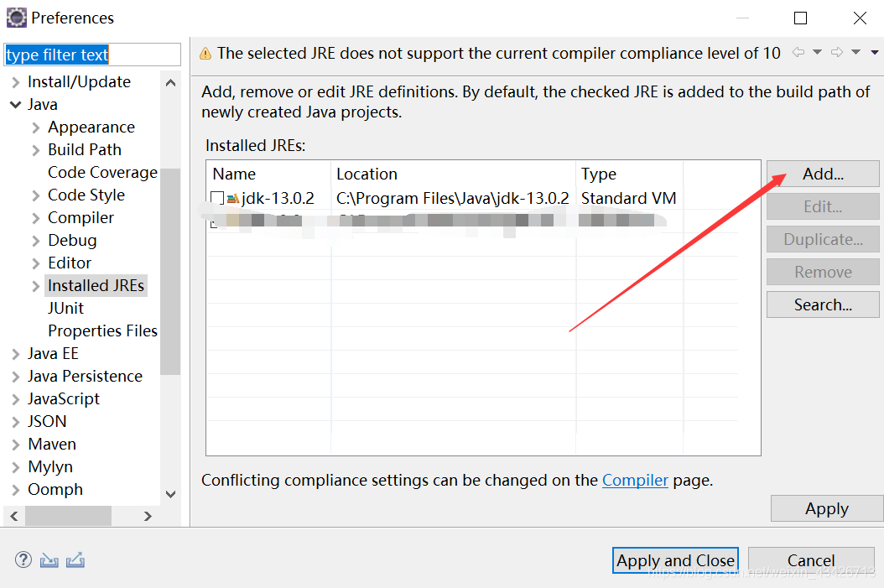This screenshot has width=884, height=588.
Task: Open the Compiler page via the link
Action: coord(635,480)
